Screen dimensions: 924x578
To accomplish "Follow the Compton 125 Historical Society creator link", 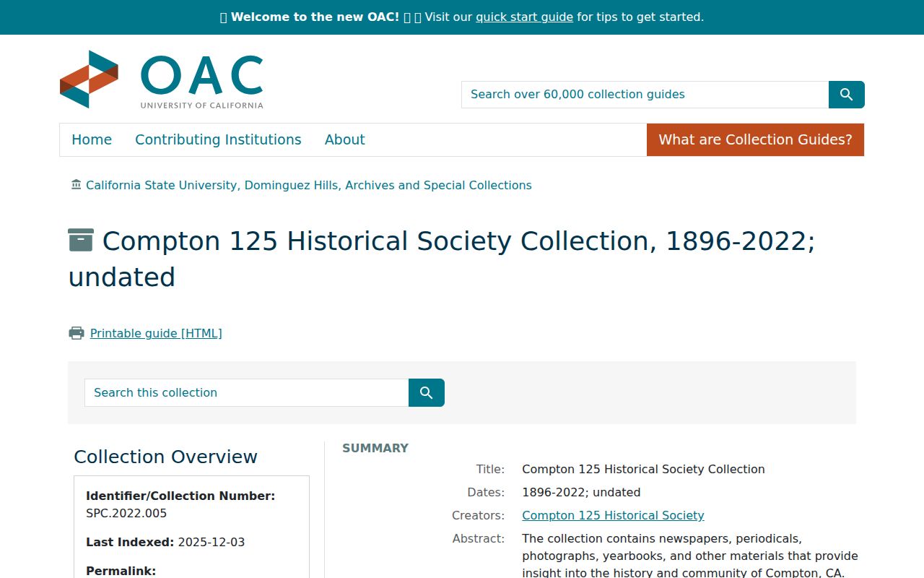I will (613, 515).
